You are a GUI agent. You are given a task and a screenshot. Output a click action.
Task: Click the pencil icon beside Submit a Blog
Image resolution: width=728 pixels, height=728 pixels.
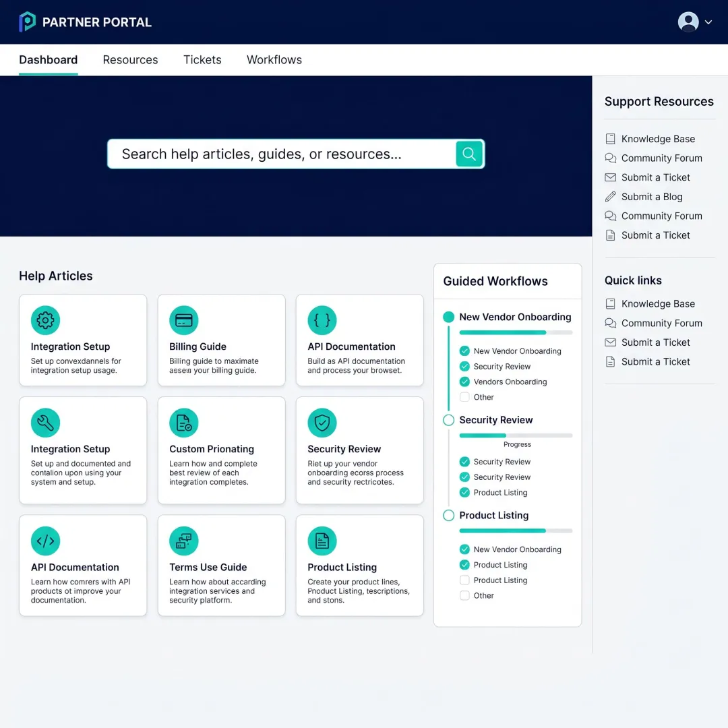[610, 197]
